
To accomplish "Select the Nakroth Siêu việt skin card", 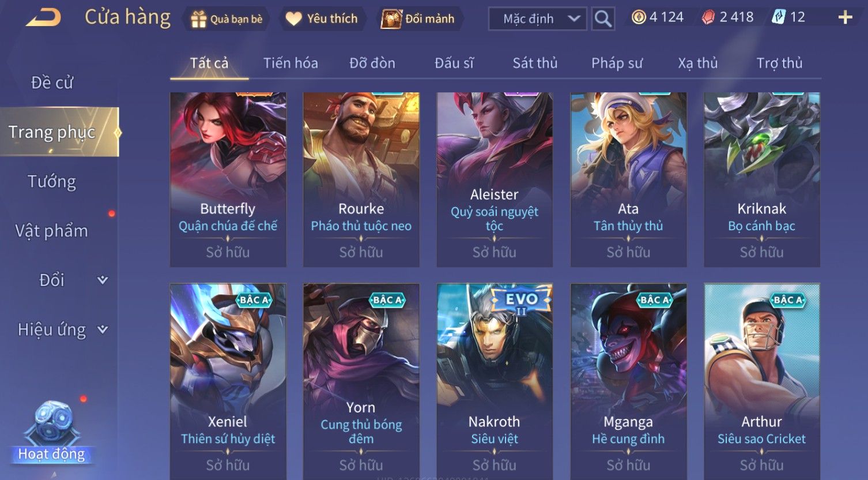I will (x=495, y=381).
